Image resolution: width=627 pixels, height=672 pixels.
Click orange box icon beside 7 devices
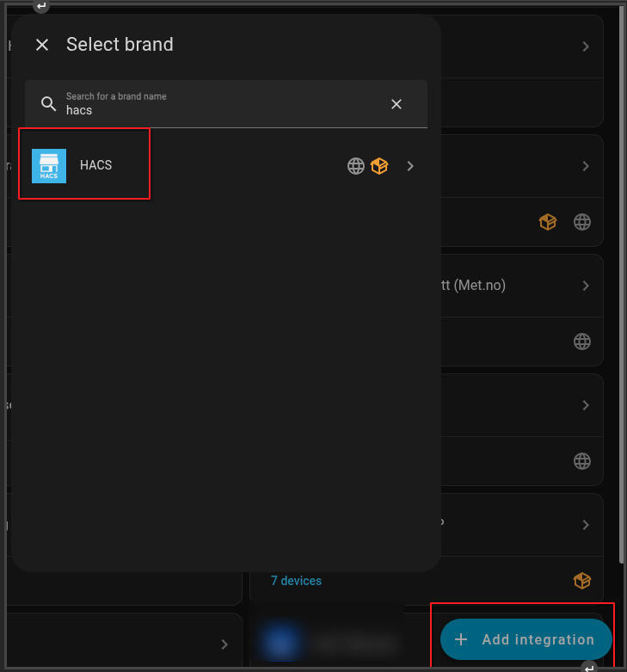click(582, 581)
